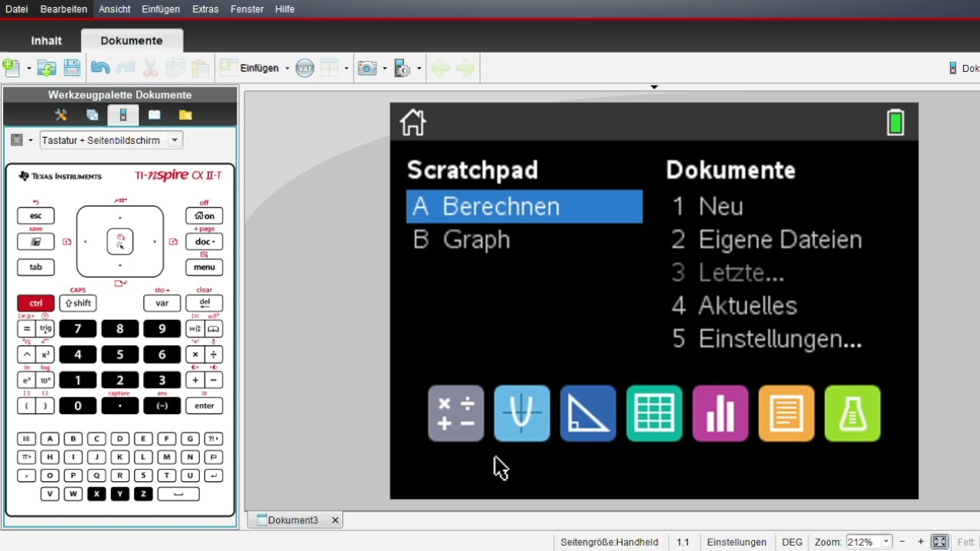Click the fit-to-window zoom icon
The image size is (980, 551).
click(939, 542)
